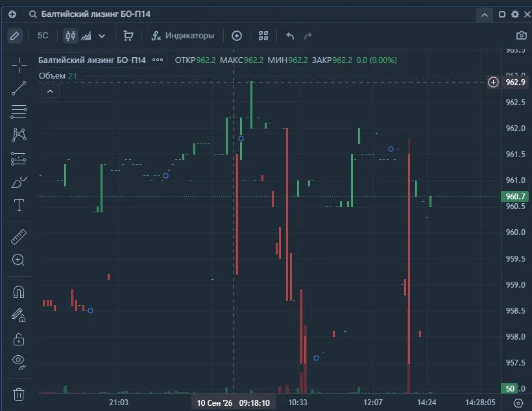Open the chart layout grid selector

click(263, 36)
